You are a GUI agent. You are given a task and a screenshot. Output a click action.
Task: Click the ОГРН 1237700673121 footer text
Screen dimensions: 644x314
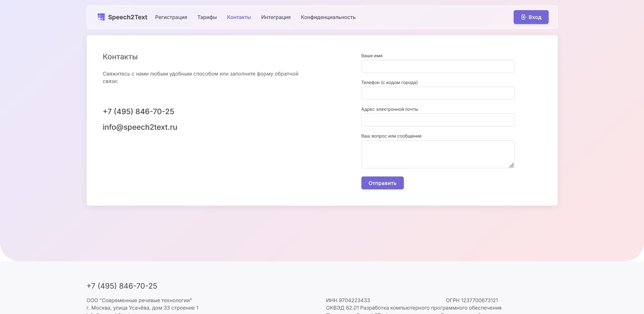tap(472, 300)
